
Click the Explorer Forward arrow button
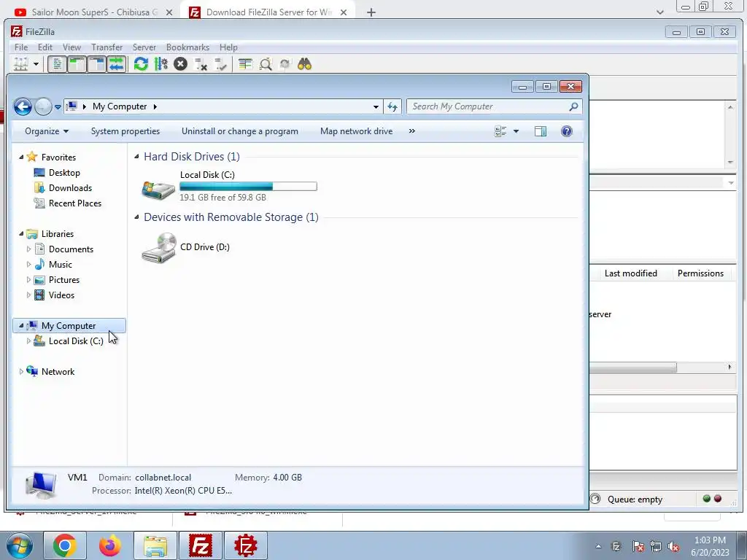click(x=43, y=106)
